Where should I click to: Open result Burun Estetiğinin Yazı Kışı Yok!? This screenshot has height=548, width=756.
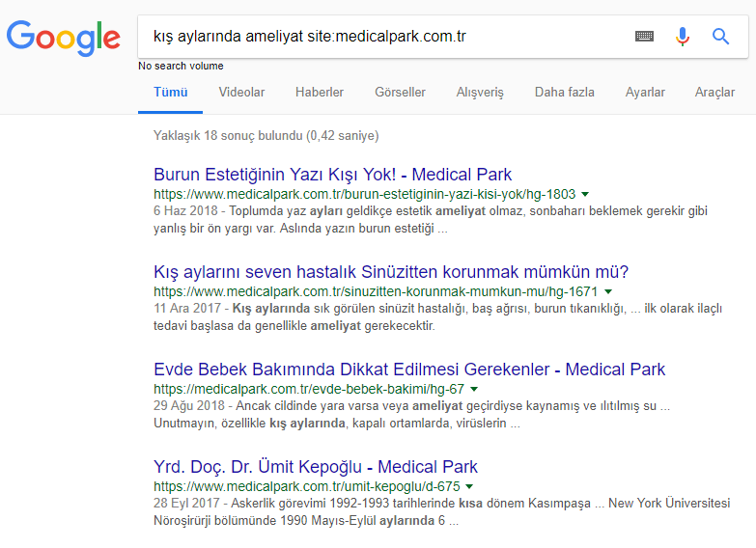pyautogui.click(x=332, y=175)
